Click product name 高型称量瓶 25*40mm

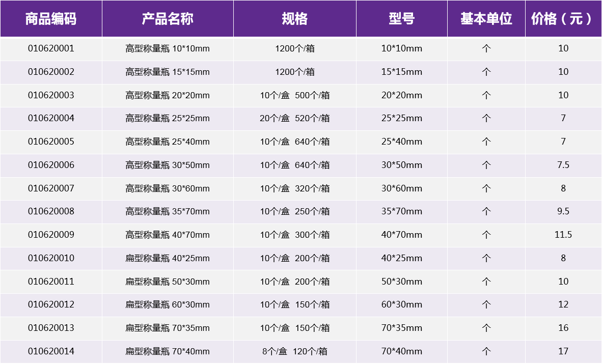click(x=168, y=142)
